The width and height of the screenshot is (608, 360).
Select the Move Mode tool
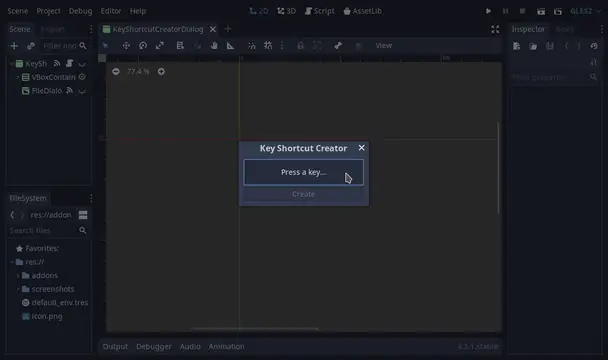point(126,46)
